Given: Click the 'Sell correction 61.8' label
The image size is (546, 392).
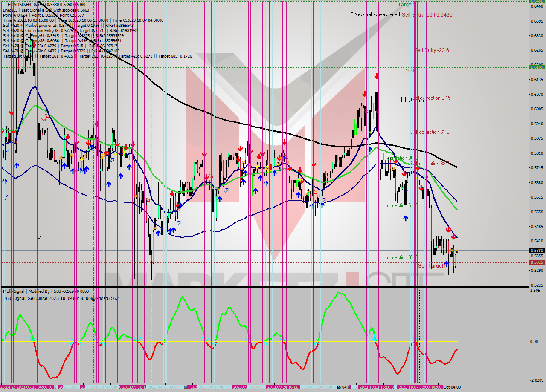Looking at the screenshot, I should click(x=430, y=132).
